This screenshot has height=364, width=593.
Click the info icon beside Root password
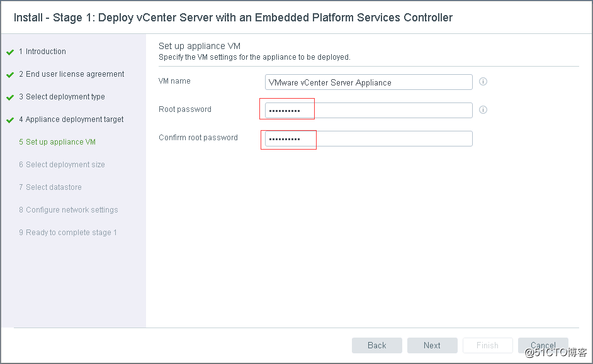[x=483, y=109]
